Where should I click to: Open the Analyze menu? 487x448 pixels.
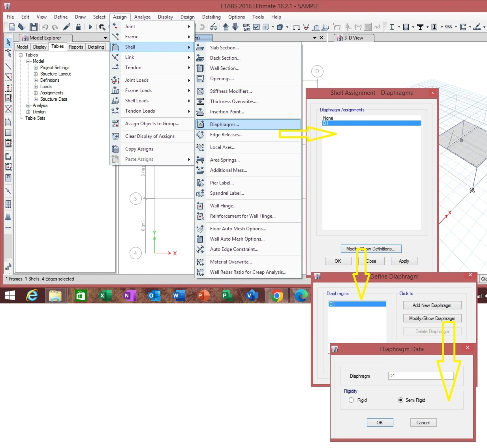click(142, 17)
